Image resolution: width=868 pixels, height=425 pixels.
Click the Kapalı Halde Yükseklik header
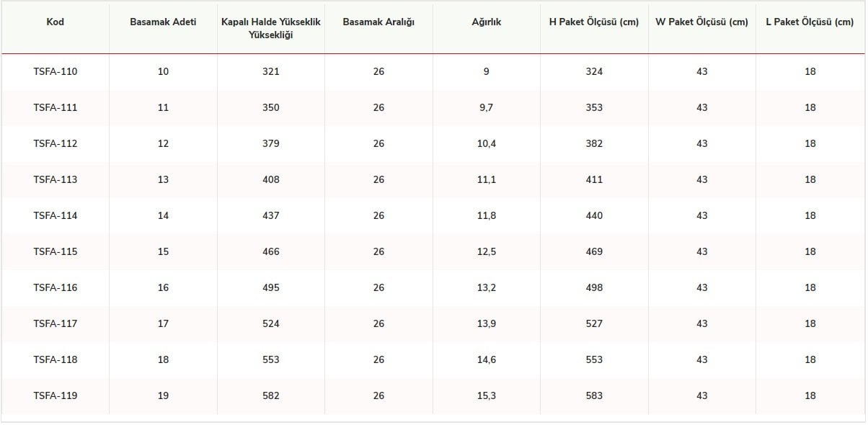coord(271,28)
